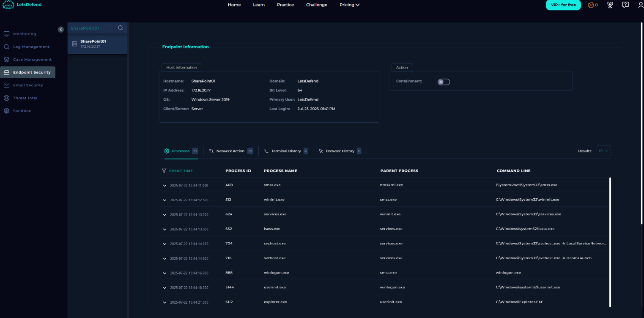Toggle the Containment switch
Screen dimensions: 644x318
coord(444,82)
